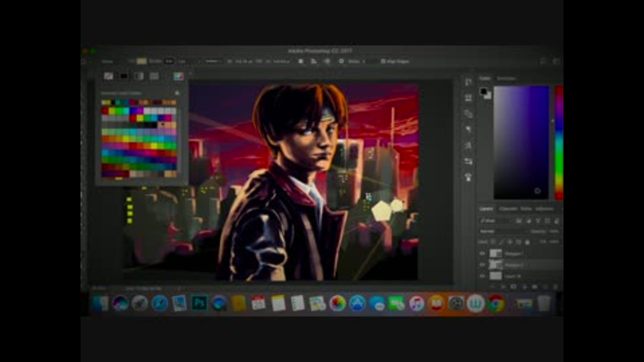This screenshot has height=362, width=644.
Task: Select the Pattern fill option
Action: [154, 76]
